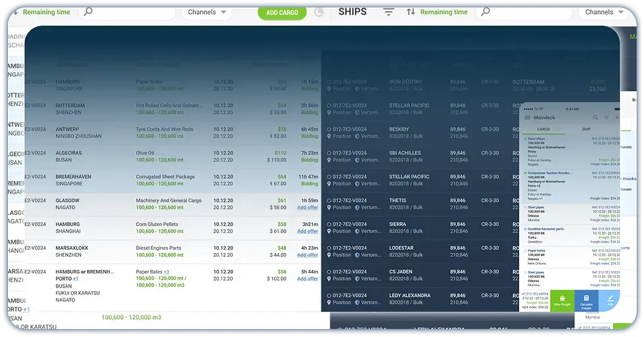Click the Vertom shield icon in CS JADEN row
The image size is (644, 337).
coord(357,279)
